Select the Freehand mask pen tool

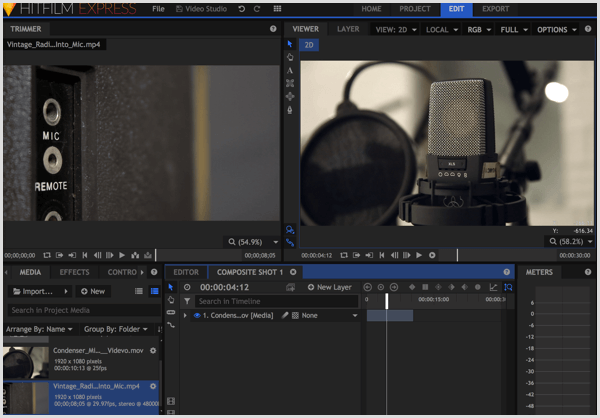coord(290,110)
